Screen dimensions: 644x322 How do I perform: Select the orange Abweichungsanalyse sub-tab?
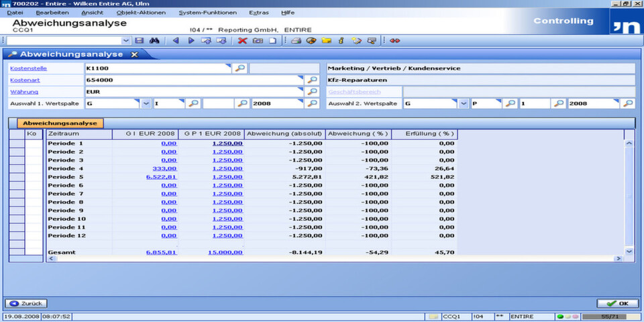pyautogui.click(x=60, y=123)
